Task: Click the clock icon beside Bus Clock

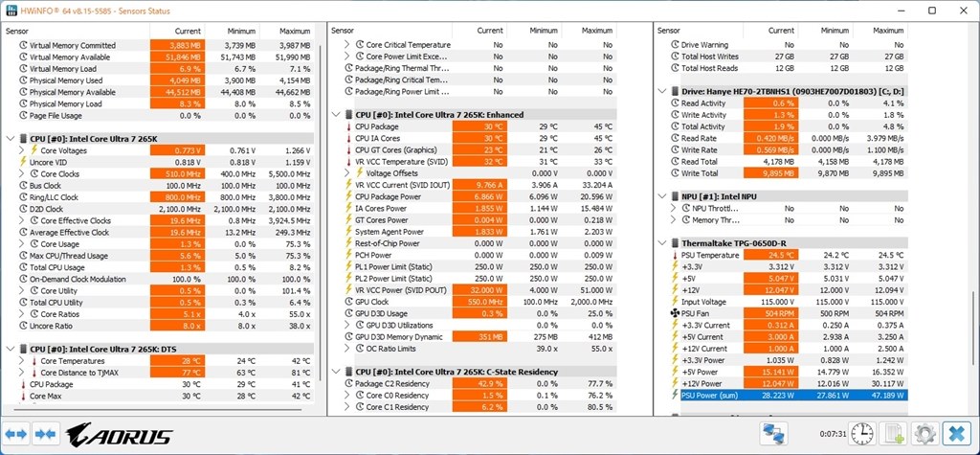Action: (24, 186)
